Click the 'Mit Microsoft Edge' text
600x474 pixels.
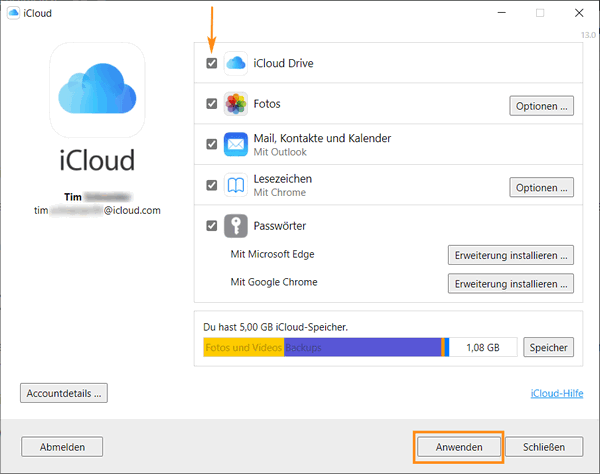click(x=272, y=254)
